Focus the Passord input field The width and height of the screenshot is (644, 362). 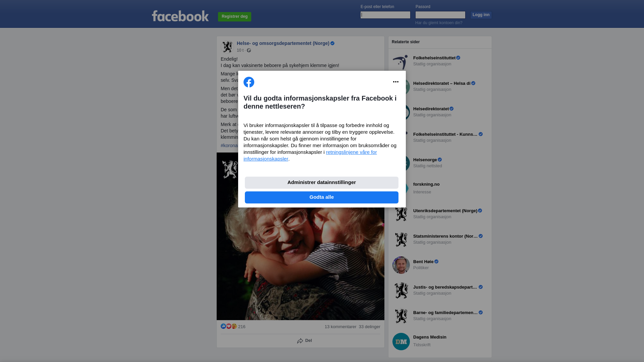point(440,15)
